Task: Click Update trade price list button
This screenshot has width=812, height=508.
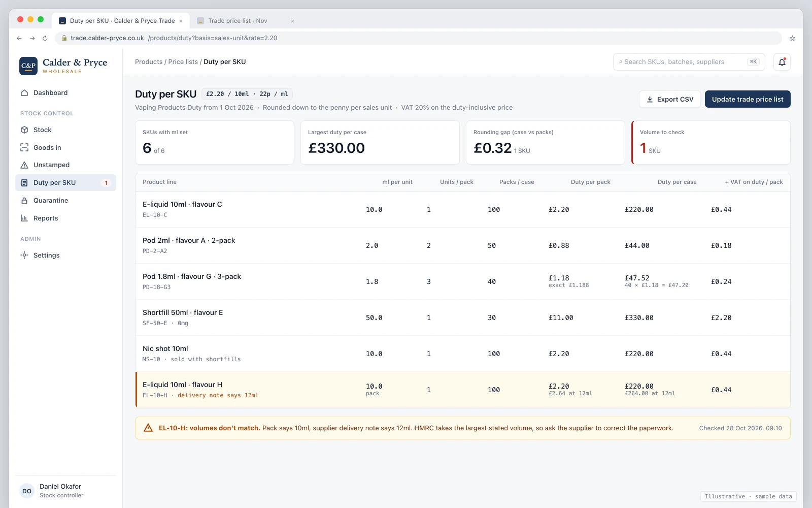Action: click(x=748, y=99)
